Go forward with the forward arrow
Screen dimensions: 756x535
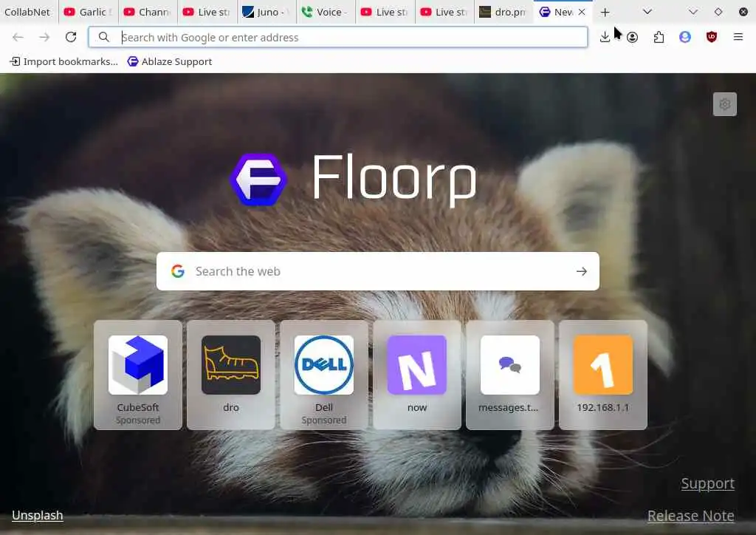(44, 37)
